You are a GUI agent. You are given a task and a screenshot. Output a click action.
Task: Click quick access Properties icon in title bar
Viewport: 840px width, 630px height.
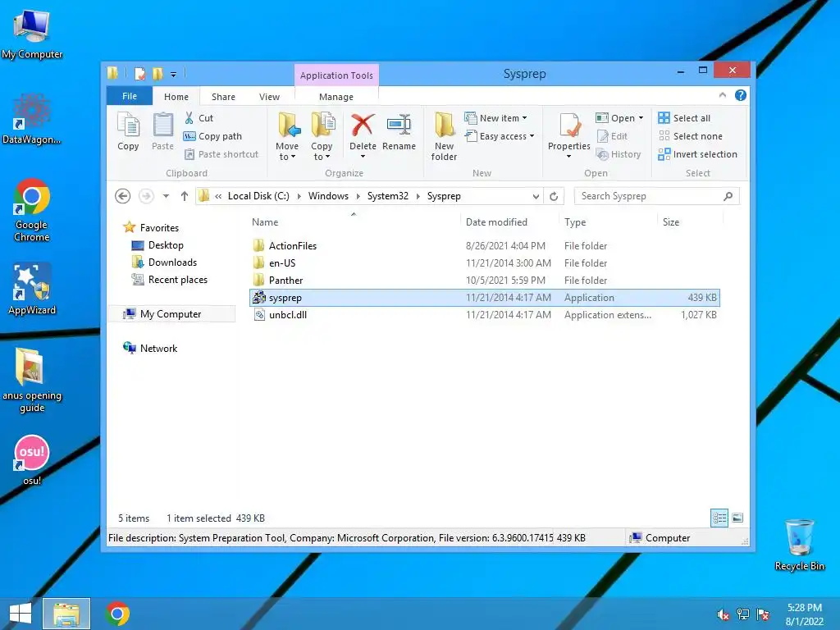click(x=139, y=73)
